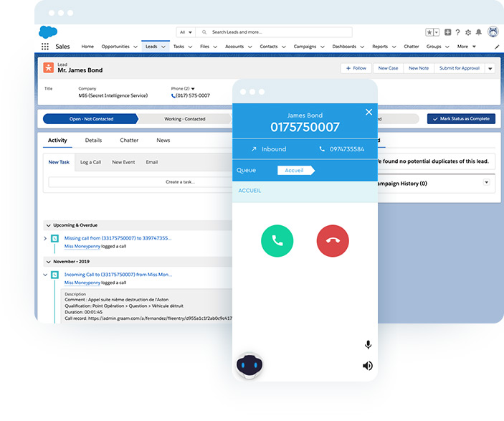Screen dimensions: 504x421
Task: Click the phone icon next to 0974735584
Action: click(322, 149)
